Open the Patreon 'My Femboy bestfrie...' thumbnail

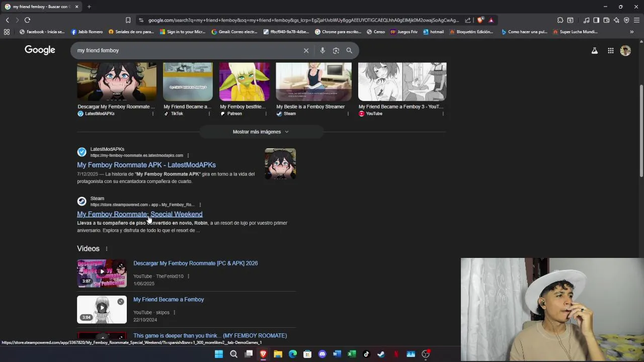[x=245, y=81]
